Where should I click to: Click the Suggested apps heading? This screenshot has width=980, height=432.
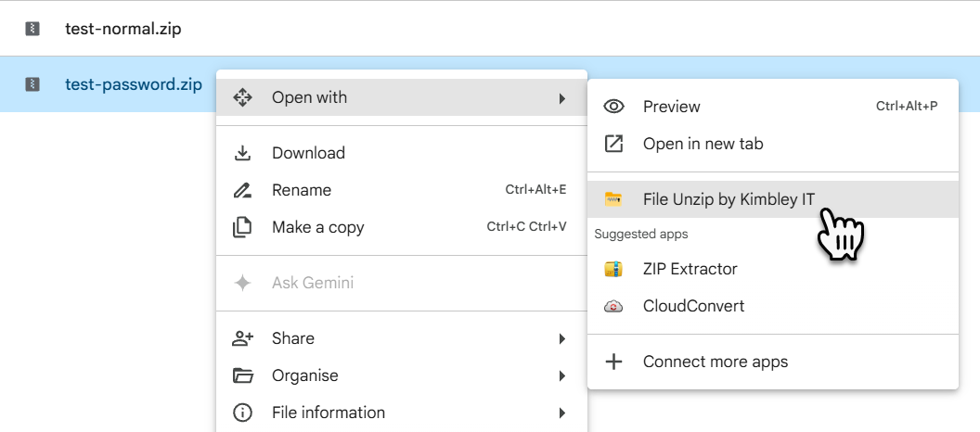(x=641, y=235)
